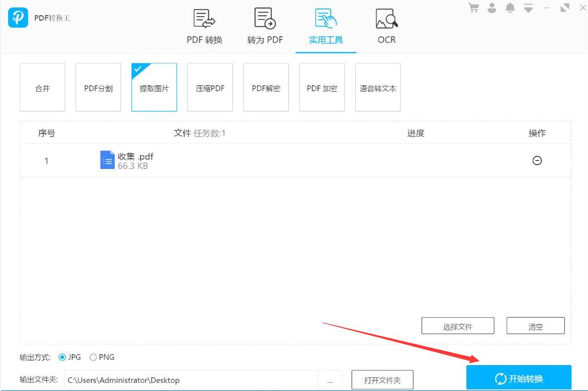Click the PDF转换王 app logo
The height and width of the screenshot is (391, 588).
[x=18, y=18]
